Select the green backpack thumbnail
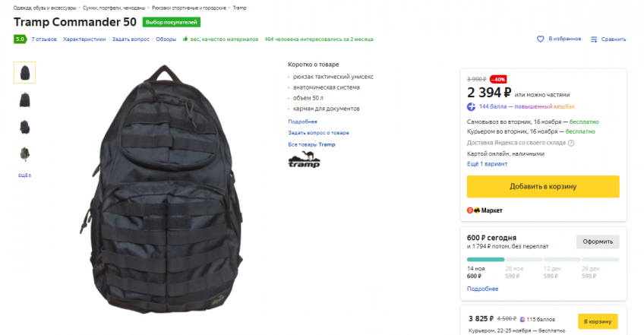 point(24,154)
